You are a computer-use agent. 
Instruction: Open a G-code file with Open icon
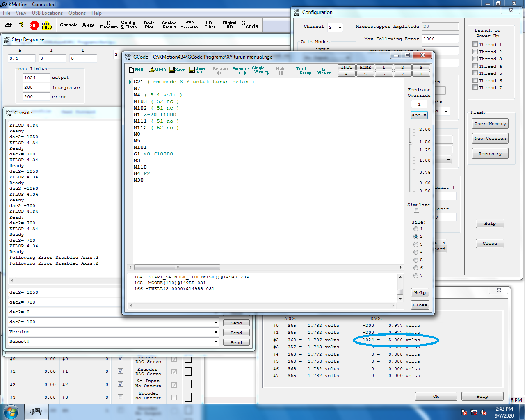[157, 70]
